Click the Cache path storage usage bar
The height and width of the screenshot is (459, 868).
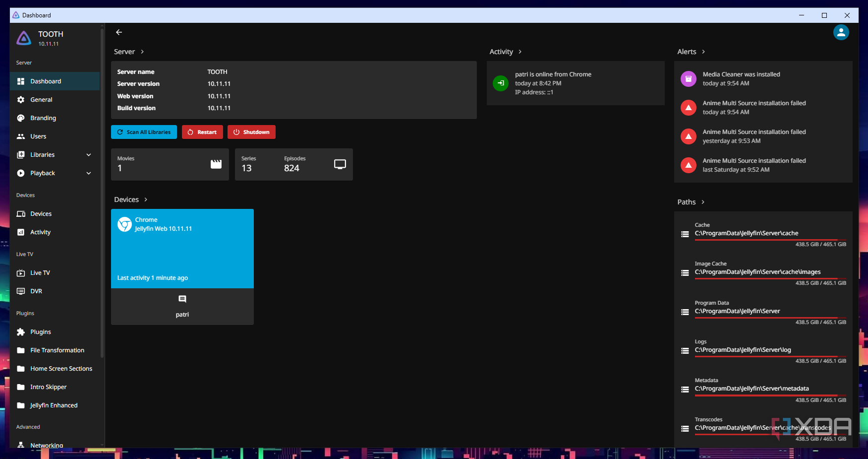[x=770, y=240]
